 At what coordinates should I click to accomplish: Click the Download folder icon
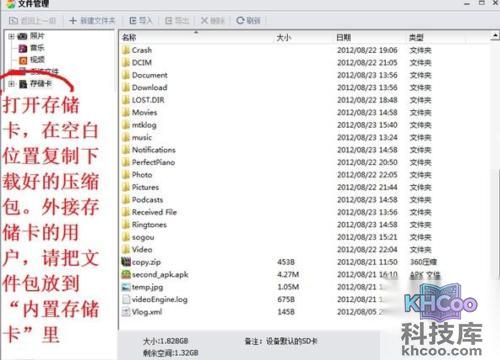pos(126,87)
